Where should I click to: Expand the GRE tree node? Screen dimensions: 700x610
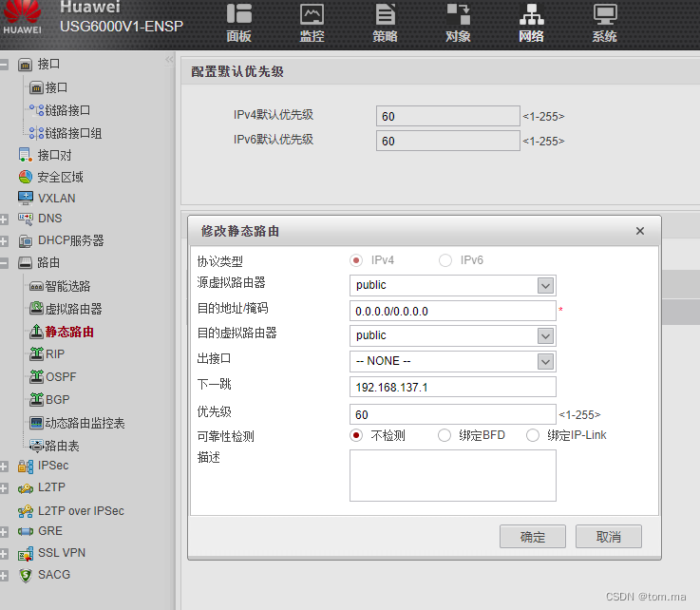[x=4, y=532]
